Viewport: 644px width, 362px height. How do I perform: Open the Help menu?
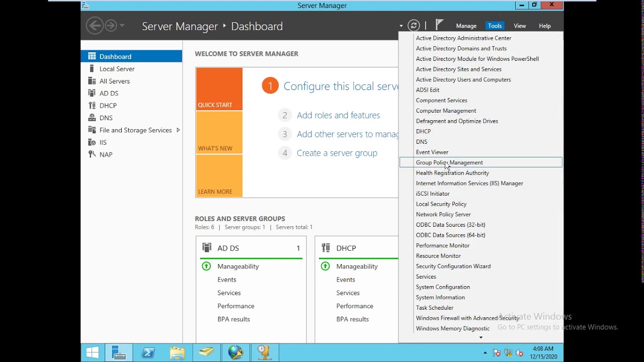coord(544,26)
